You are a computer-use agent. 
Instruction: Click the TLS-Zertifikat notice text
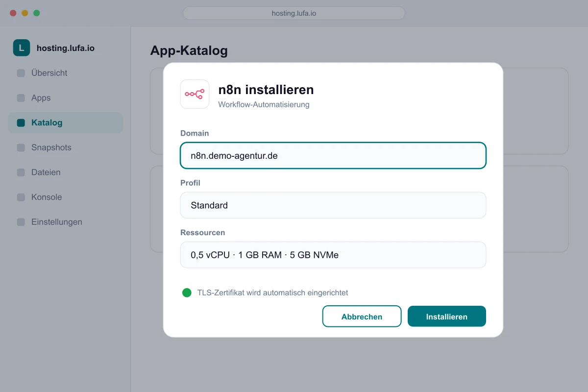pyautogui.click(x=272, y=293)
